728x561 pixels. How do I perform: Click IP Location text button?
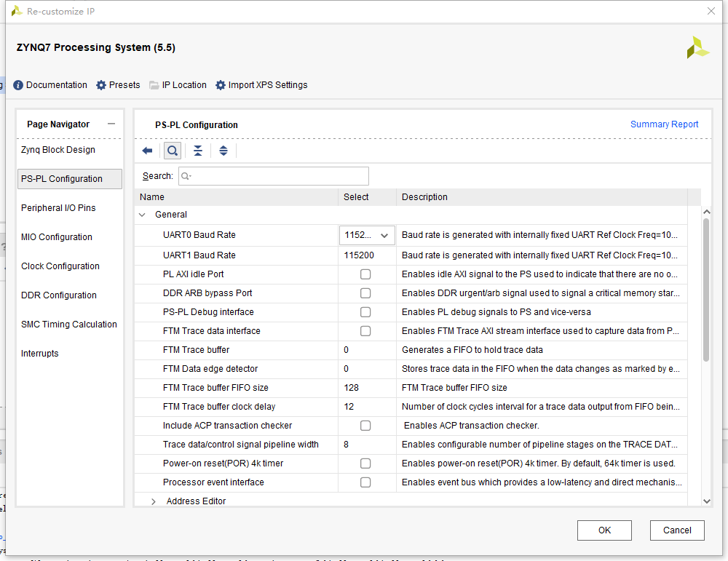(184, 85)
